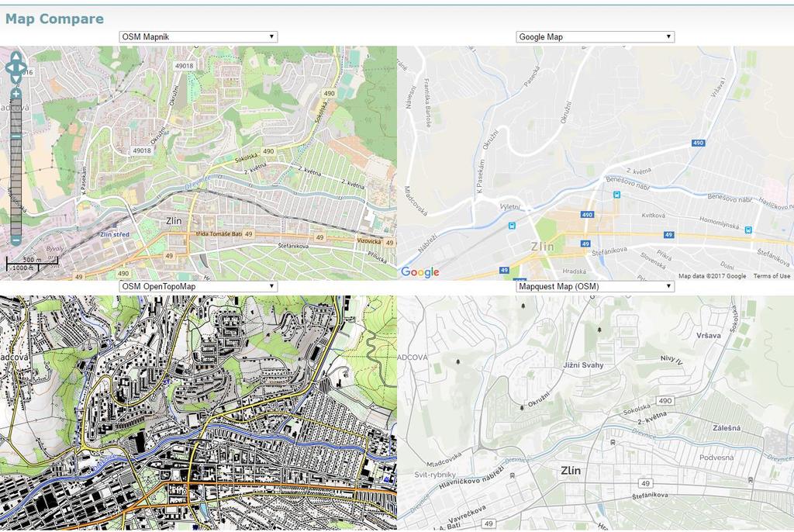Click the Kvítková street label on Google map

coord(653,216)
